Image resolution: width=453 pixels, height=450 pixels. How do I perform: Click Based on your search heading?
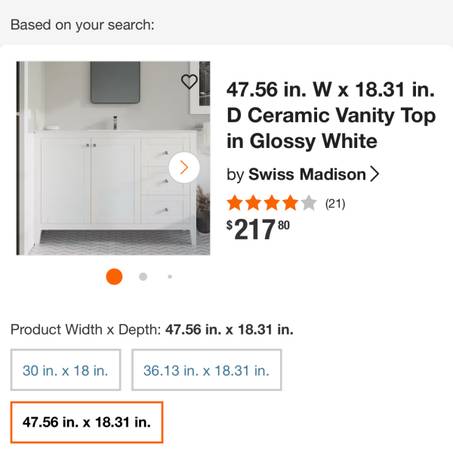pyautogui.click(x=82, y=25)
